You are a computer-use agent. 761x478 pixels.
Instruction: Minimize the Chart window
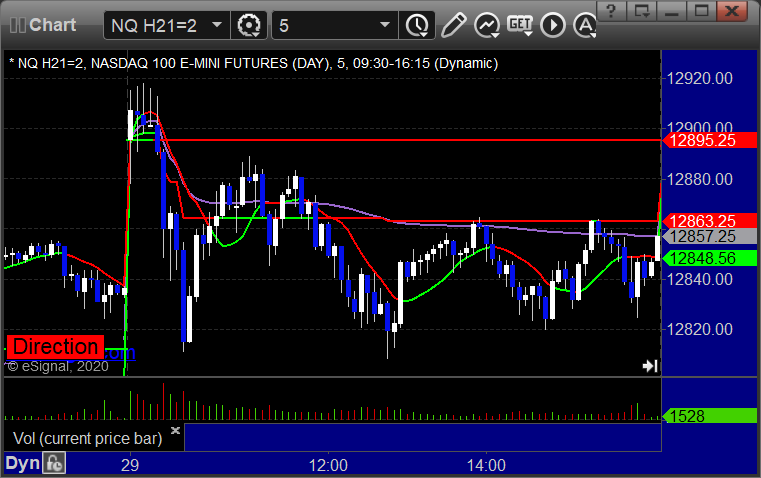click(672, 11)
